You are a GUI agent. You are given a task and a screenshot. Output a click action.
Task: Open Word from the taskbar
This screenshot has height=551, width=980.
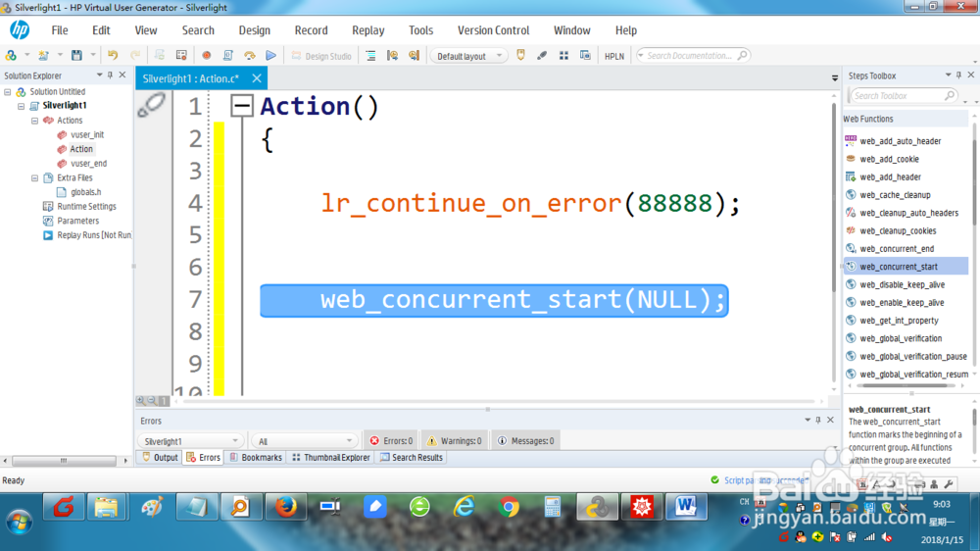686,507
